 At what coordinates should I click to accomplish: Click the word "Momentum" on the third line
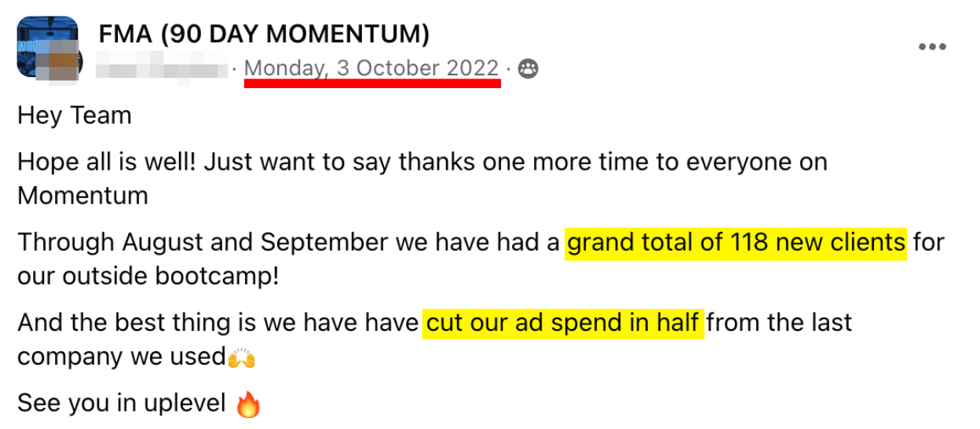coord(82,196)
